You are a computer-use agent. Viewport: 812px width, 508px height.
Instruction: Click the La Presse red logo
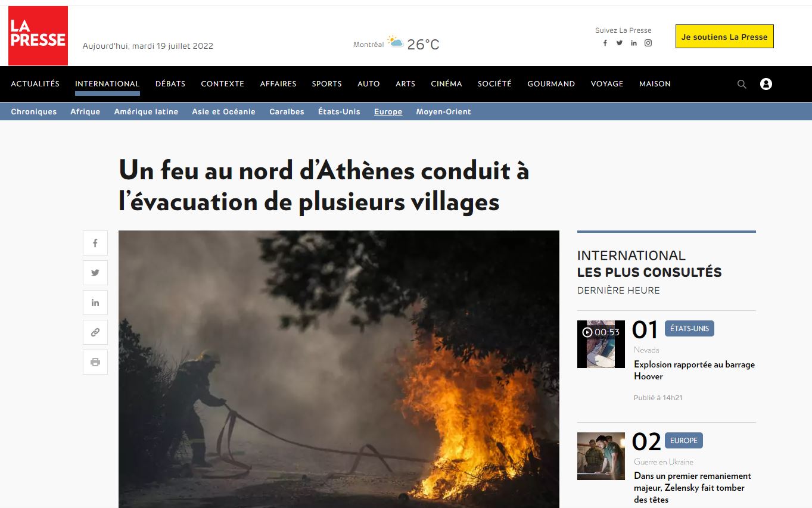tap(38, 36)
